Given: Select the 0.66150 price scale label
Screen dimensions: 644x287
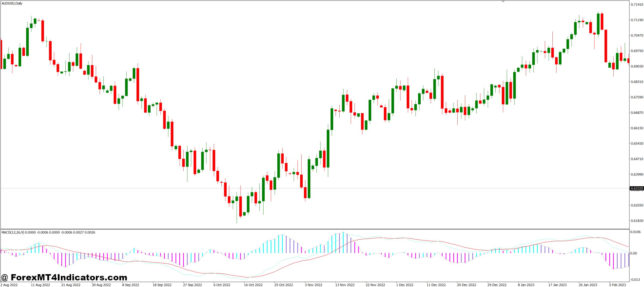Looking at the screenshot, I should (x=637, y=128).
